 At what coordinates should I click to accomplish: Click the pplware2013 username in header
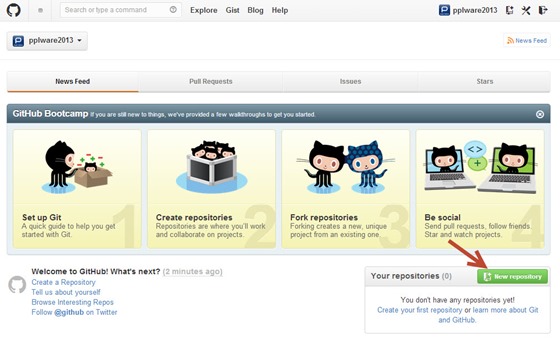[475, 10]
